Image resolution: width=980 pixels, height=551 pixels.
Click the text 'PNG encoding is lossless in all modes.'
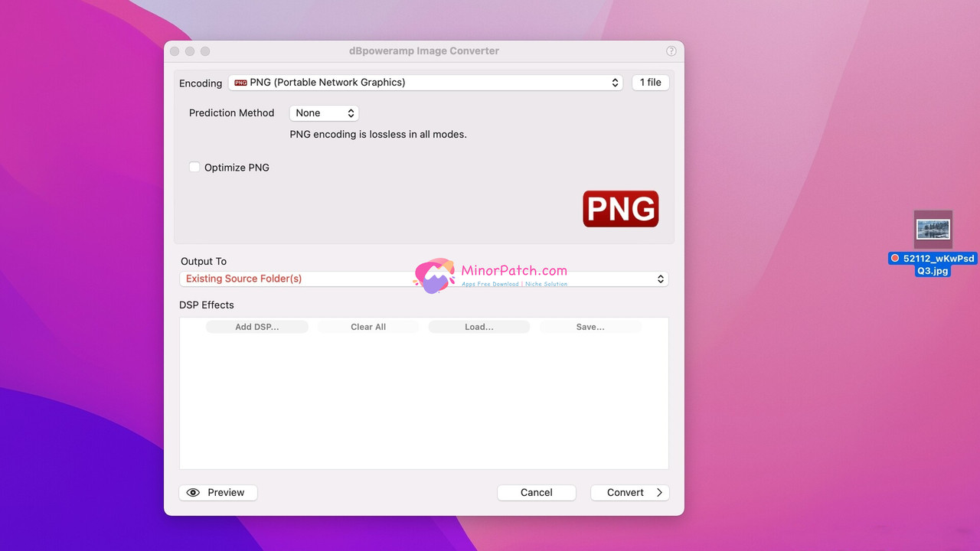click(x=378, y=135)
